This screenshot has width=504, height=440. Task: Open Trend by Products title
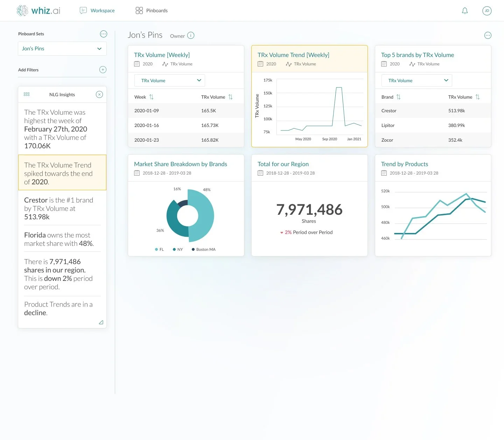405,164
